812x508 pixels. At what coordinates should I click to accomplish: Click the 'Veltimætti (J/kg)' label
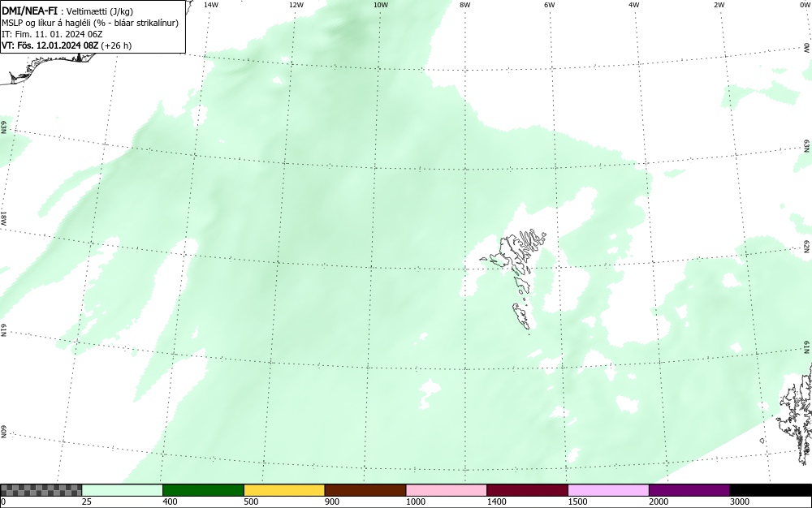(x=100, y=12)
